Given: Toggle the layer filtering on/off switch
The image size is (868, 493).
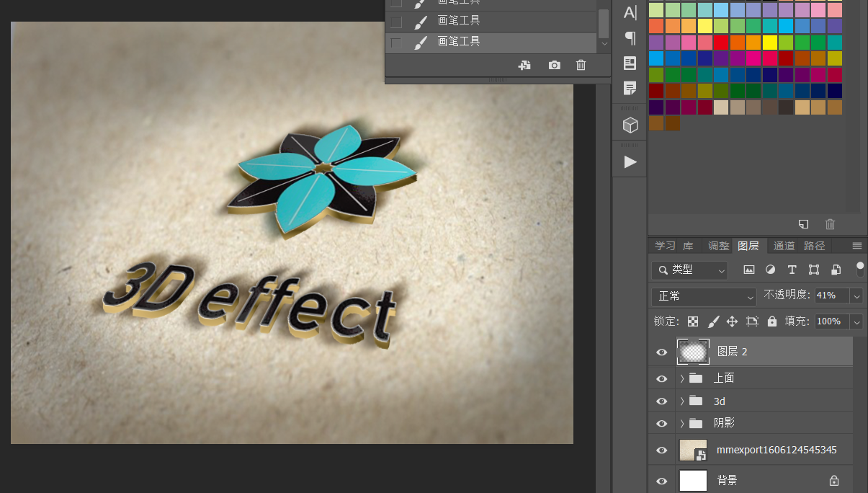Looking at the screenshot, I should 860,269.
